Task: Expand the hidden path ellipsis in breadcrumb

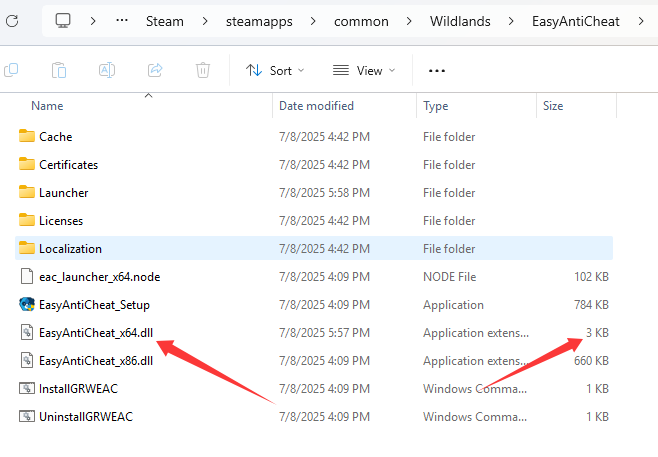Action: tap(122, 20)
